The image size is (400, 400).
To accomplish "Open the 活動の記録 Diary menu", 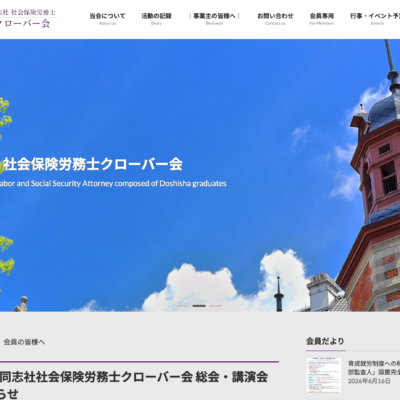I will click(156, 19).
